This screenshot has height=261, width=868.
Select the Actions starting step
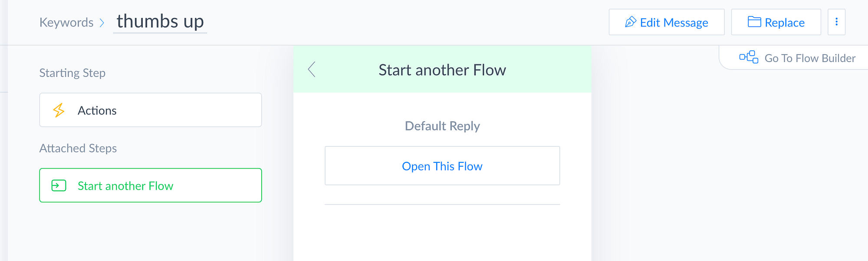coord(151,110)
